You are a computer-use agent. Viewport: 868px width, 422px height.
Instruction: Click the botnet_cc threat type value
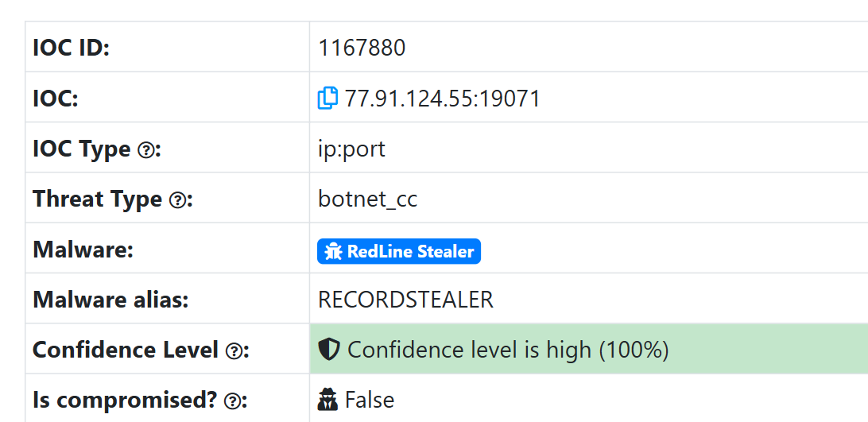367,199
